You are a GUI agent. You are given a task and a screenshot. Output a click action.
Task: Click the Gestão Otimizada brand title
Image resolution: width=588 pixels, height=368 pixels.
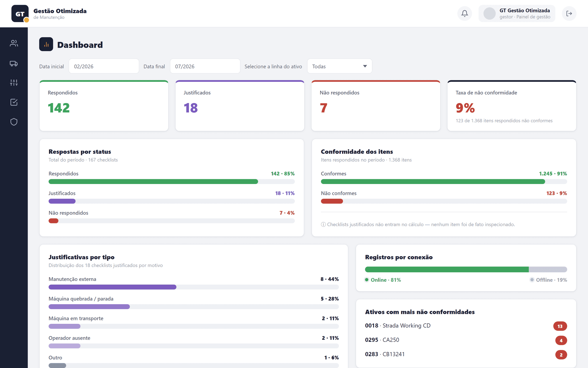pyautogui.click(x=60, y=11)
